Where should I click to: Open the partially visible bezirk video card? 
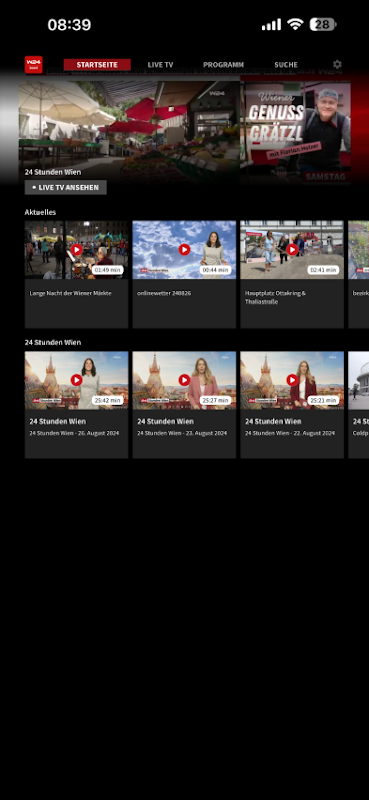pyautogui.click(x=359, y=274)
